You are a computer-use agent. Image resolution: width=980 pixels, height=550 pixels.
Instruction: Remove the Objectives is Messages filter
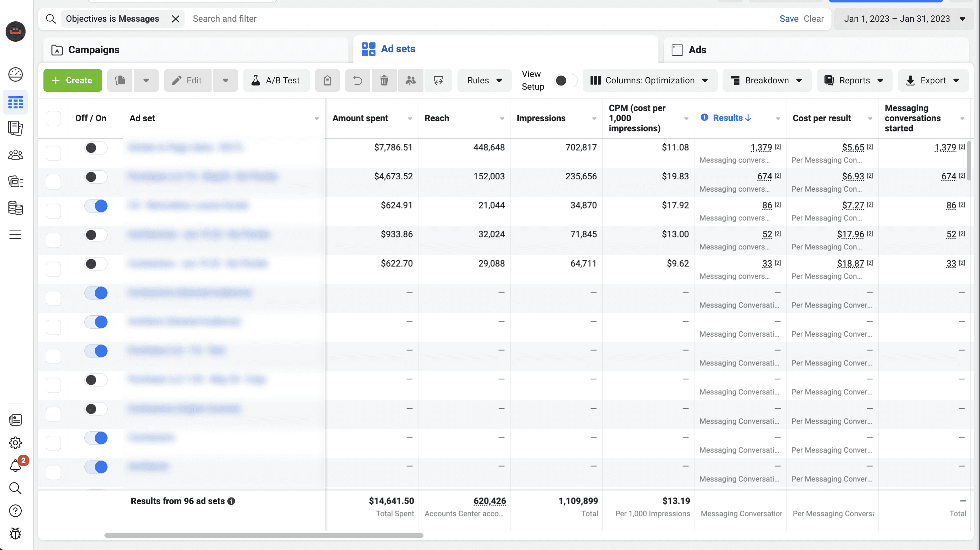pyautogui.click(x=175, y=19)
